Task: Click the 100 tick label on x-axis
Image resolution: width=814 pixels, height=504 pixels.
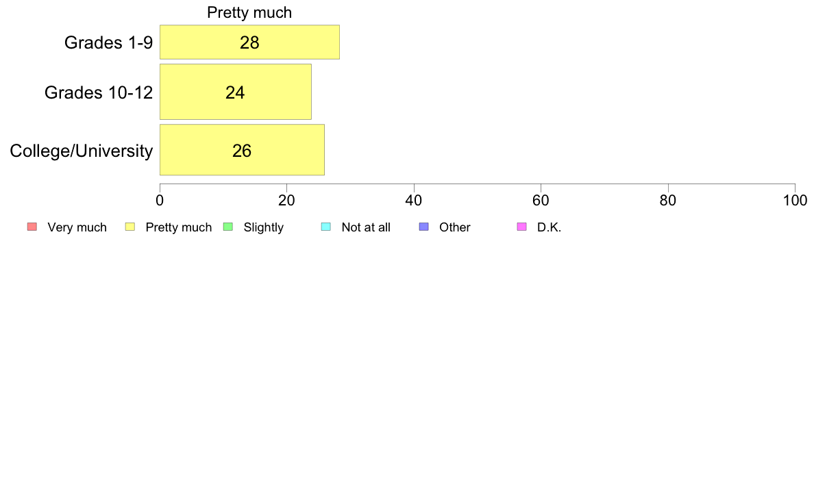Action: [794, 200]
